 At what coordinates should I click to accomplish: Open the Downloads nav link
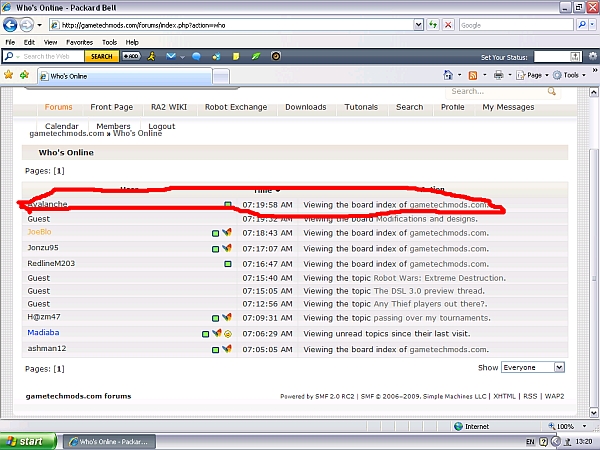305,107
